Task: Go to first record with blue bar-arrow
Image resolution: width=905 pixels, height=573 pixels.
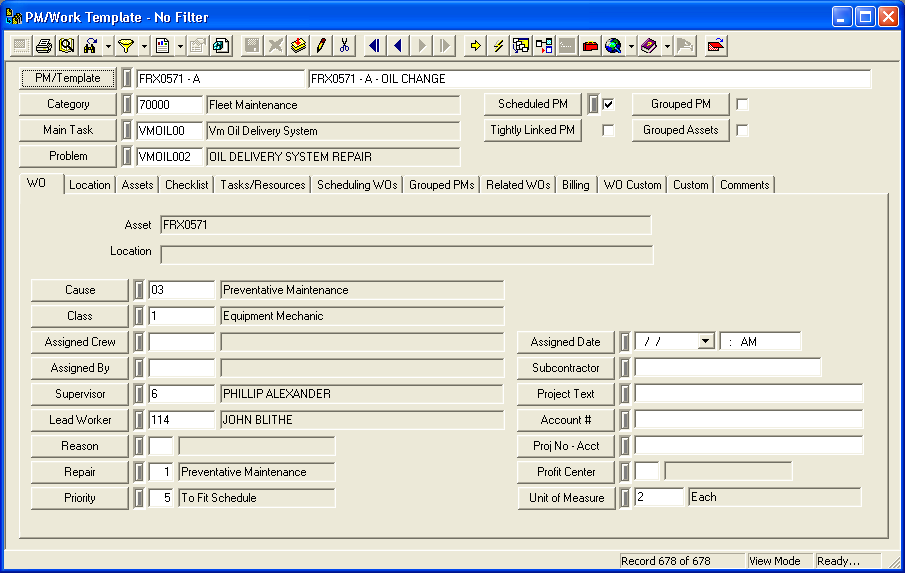Action: (x=375, y=46)
